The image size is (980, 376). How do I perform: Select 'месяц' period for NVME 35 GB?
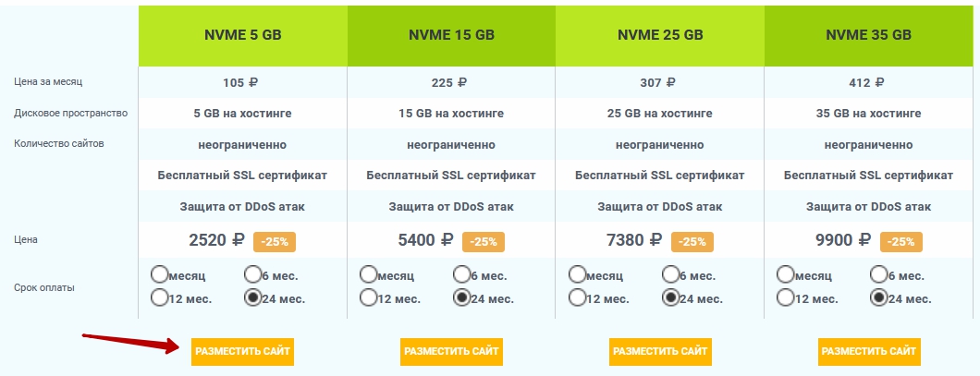(787, 274)
